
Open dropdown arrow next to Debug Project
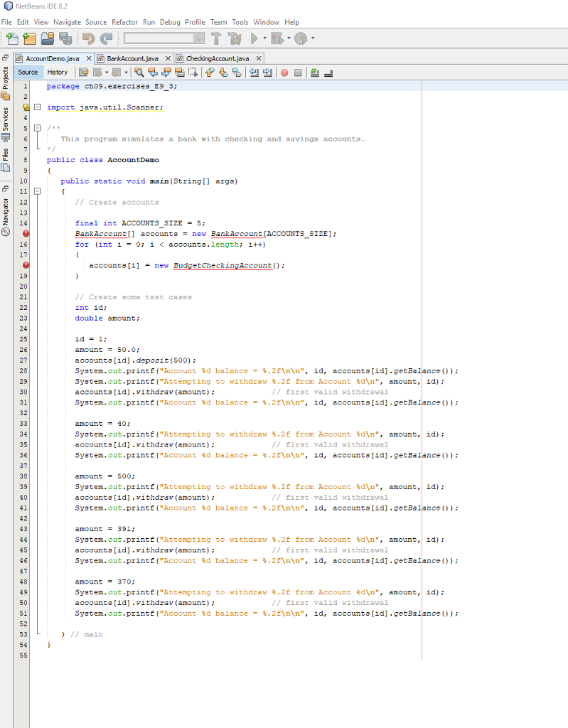pyautogui.click(x=289, y=38)
